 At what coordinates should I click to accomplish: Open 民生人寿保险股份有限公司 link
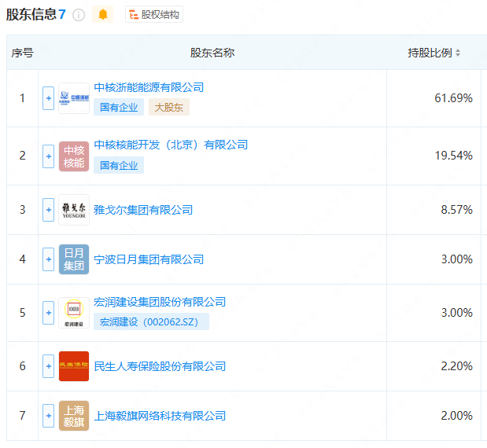pyautogui.click(x=160, y=366)
